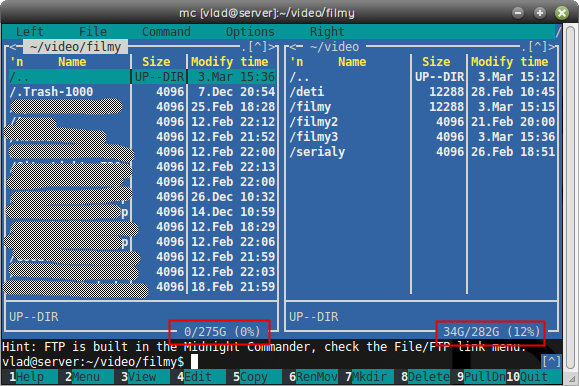Open the File menu
The width and height of the screenshot is (579, 386).
[x=93, y=32]
